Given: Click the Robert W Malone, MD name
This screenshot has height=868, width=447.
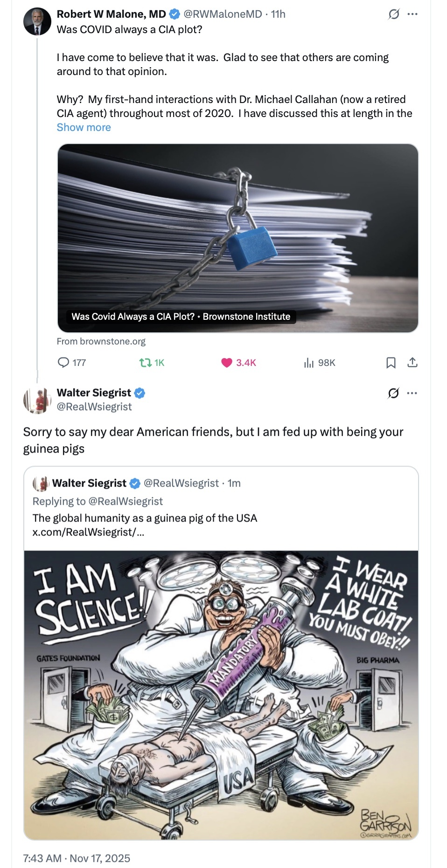Looking at the screenshot, I should pos(111,14).
